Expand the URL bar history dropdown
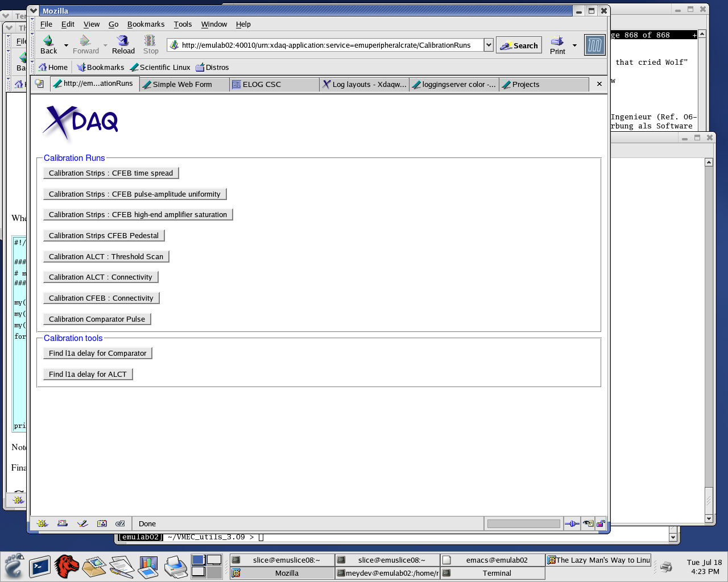This screenshot has width=728, height=582. [489, 45]
